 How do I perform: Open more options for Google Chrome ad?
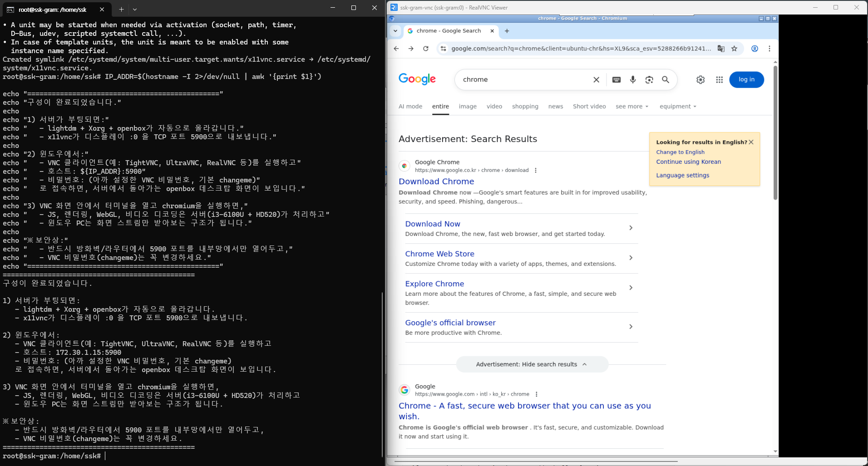536,171
